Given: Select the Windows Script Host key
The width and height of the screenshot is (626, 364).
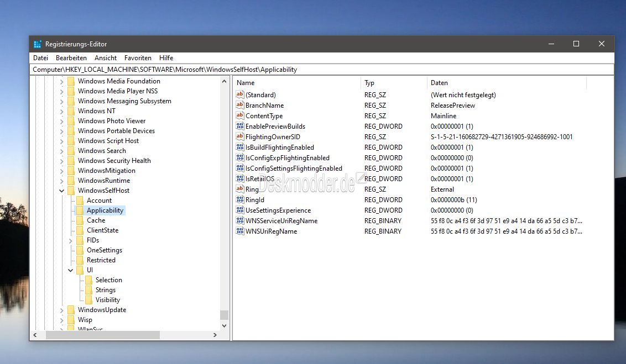Looking at the screenshot, I should click(x=108, y=140).
